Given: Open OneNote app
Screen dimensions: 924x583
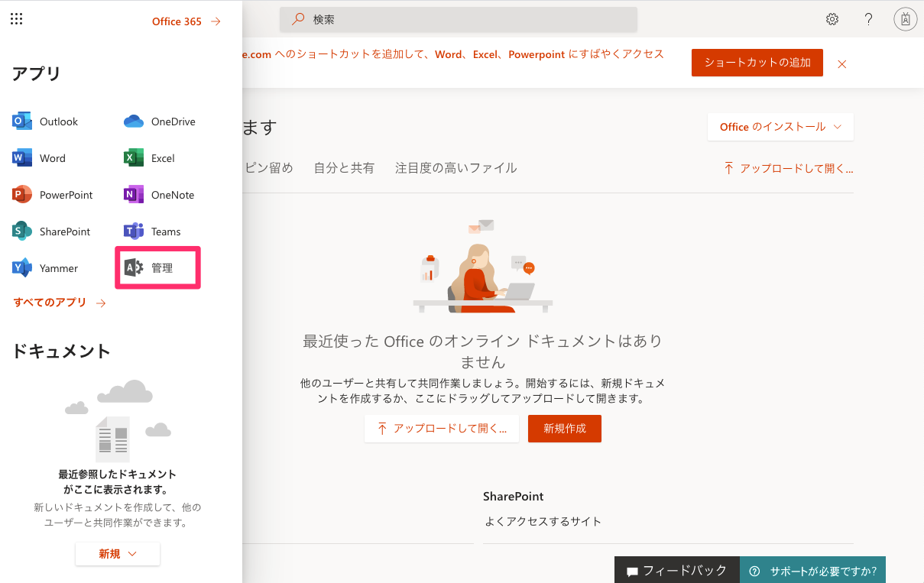Looking at the screenshot, I should click(159, 195).
